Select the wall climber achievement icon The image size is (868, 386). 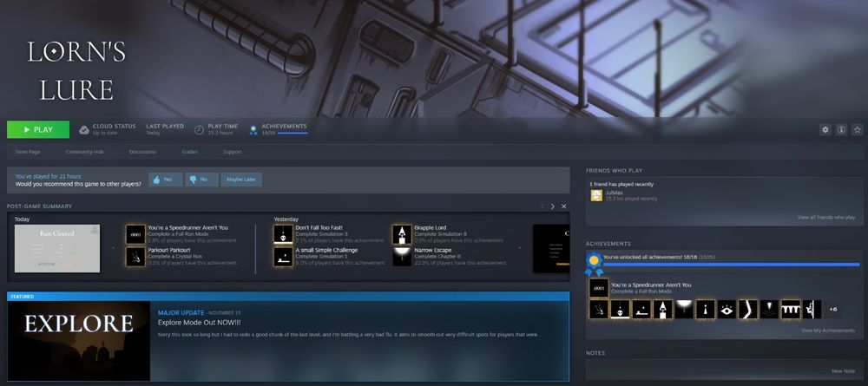pyautogui.click(x=812, y=310)
